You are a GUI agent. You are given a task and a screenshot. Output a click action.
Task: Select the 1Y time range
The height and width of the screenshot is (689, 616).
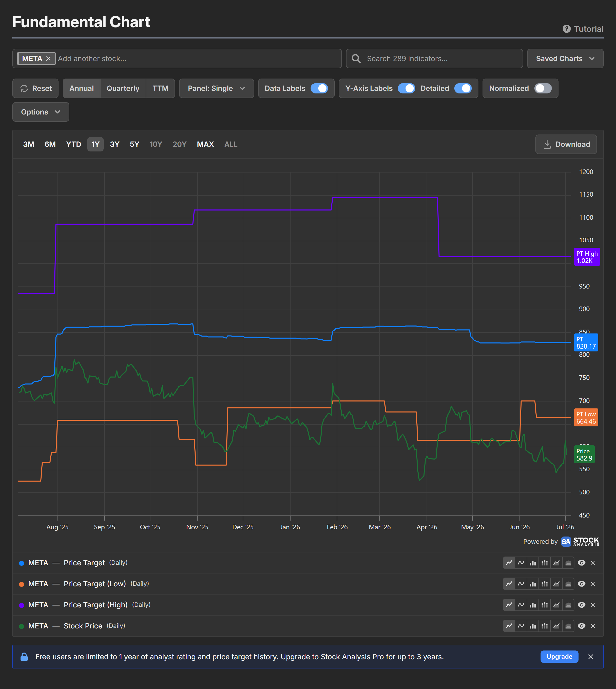point(95,144)
